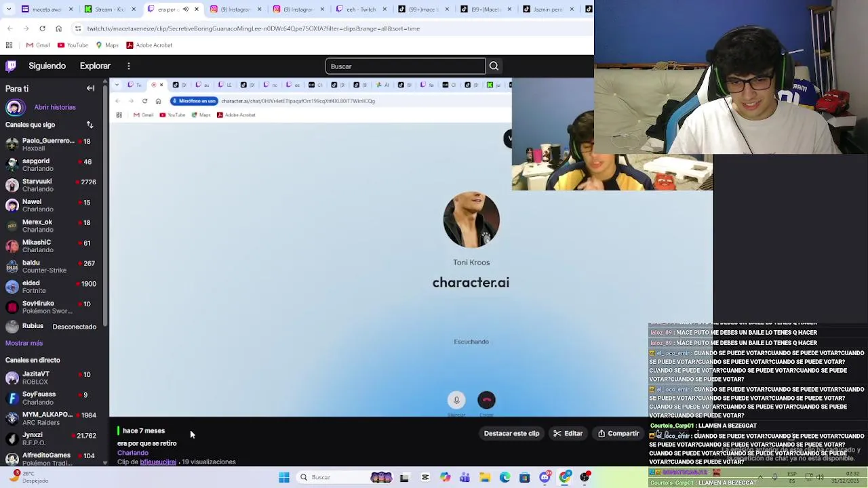Click the browser home icon
Screen dimensions: 868x488
point(58,28)
